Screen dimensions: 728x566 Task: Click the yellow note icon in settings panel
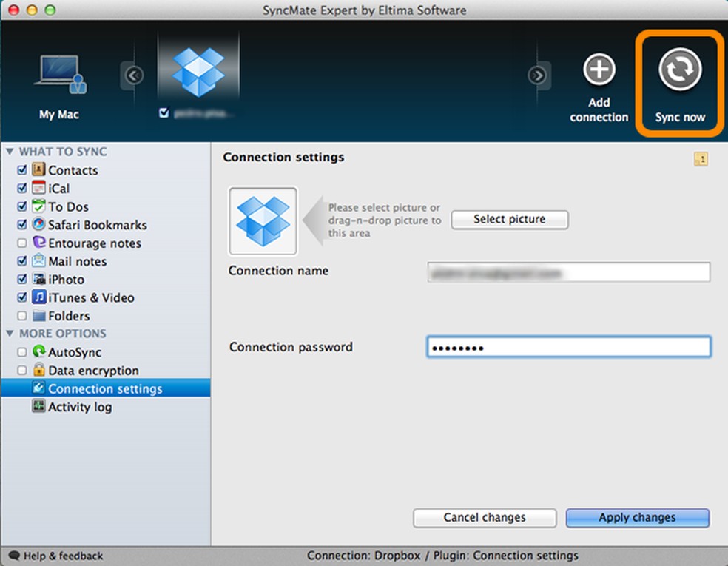(701, 159)
